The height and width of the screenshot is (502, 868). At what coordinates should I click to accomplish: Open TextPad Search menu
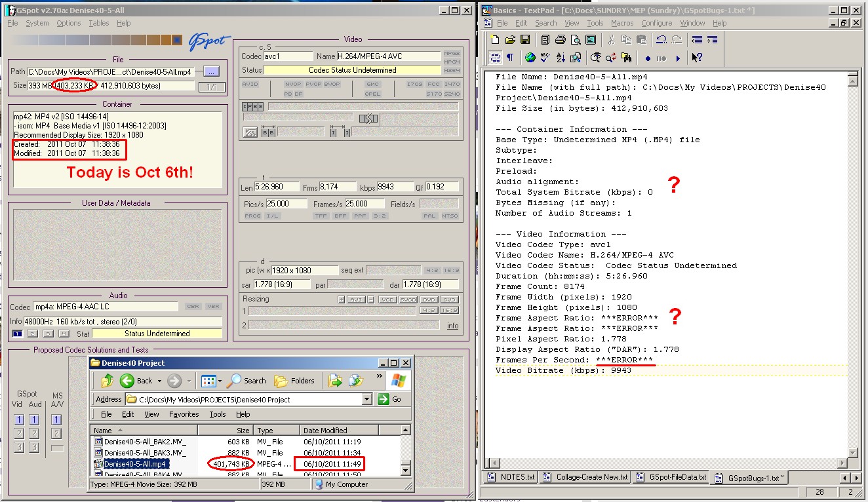tap(545, 23)
